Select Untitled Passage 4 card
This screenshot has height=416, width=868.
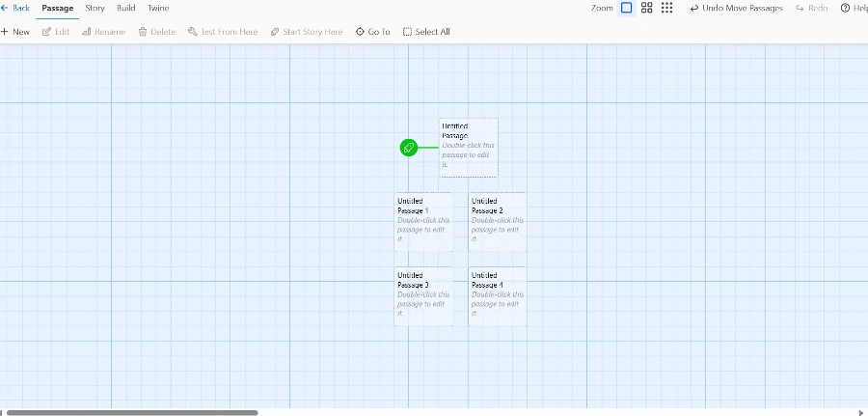coord(498,296)
